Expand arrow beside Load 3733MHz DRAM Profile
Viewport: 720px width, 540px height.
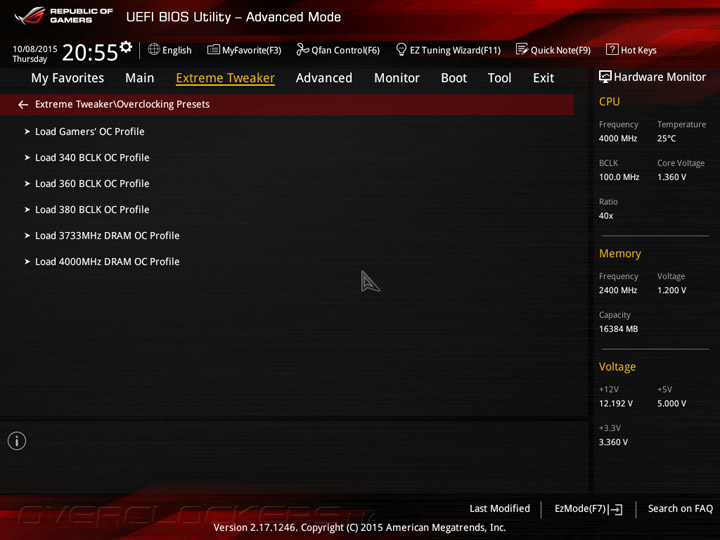coord(27,236)
